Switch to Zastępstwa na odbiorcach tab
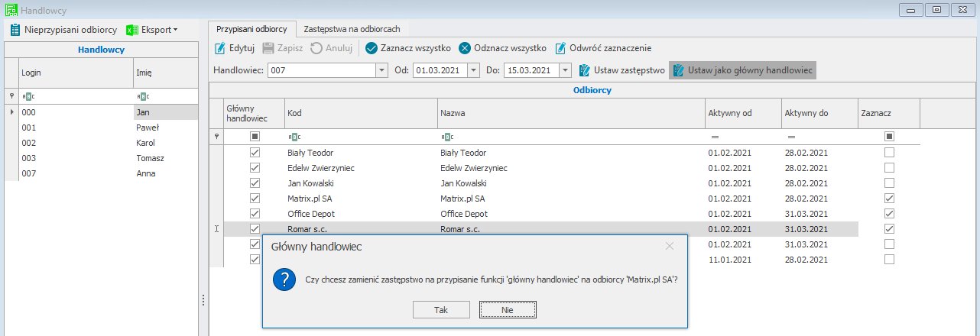 [x=352, y=29]
